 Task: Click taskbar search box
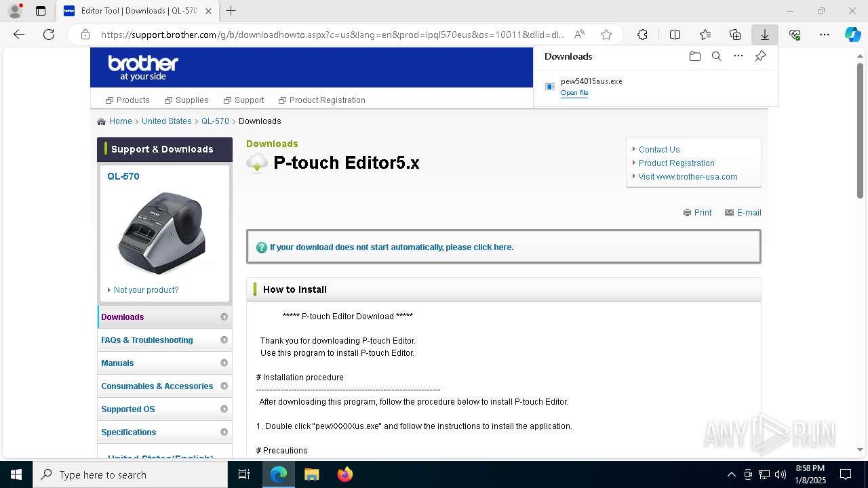[x=130, y=474]
